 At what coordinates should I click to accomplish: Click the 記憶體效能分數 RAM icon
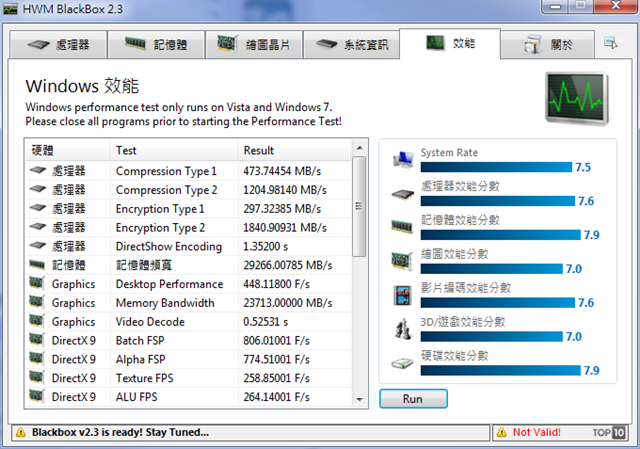click(x=402, y=227)
